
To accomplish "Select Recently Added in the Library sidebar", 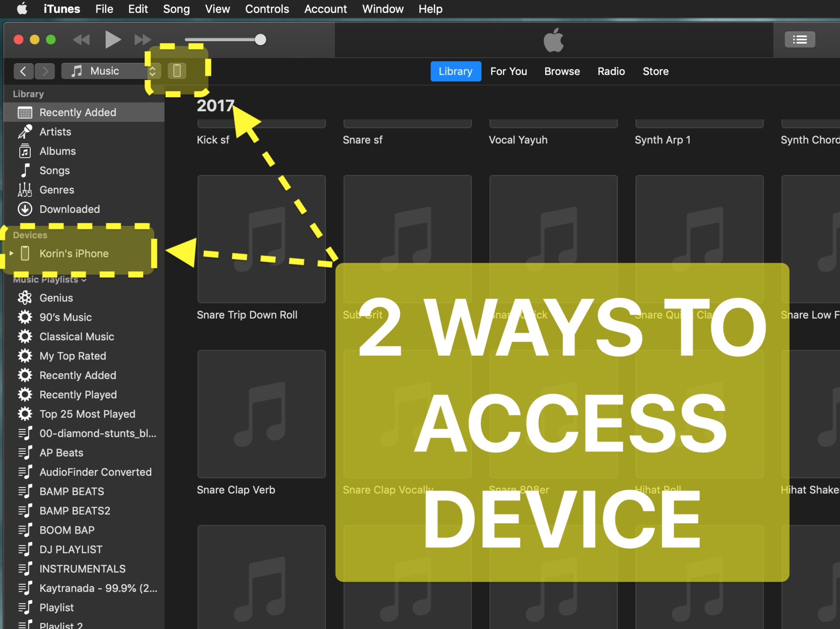I will pyautogui.click(x=84, y=113).
